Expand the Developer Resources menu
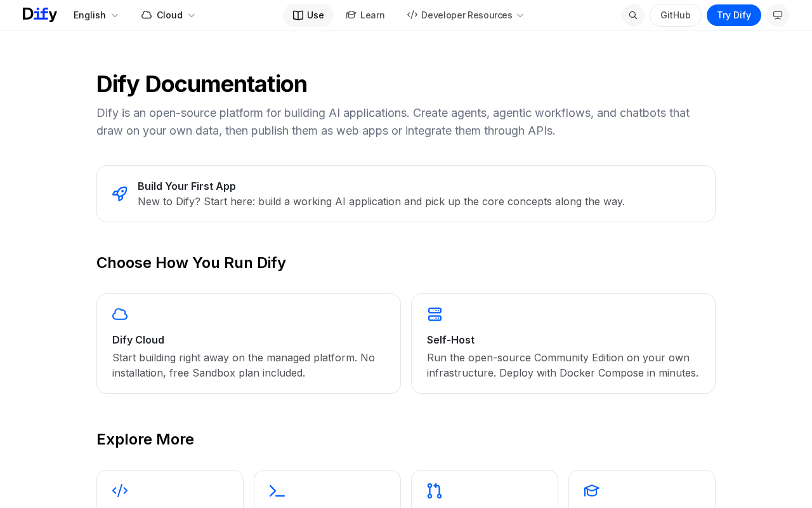Screen dimensions: 812x508 point(466,15)
